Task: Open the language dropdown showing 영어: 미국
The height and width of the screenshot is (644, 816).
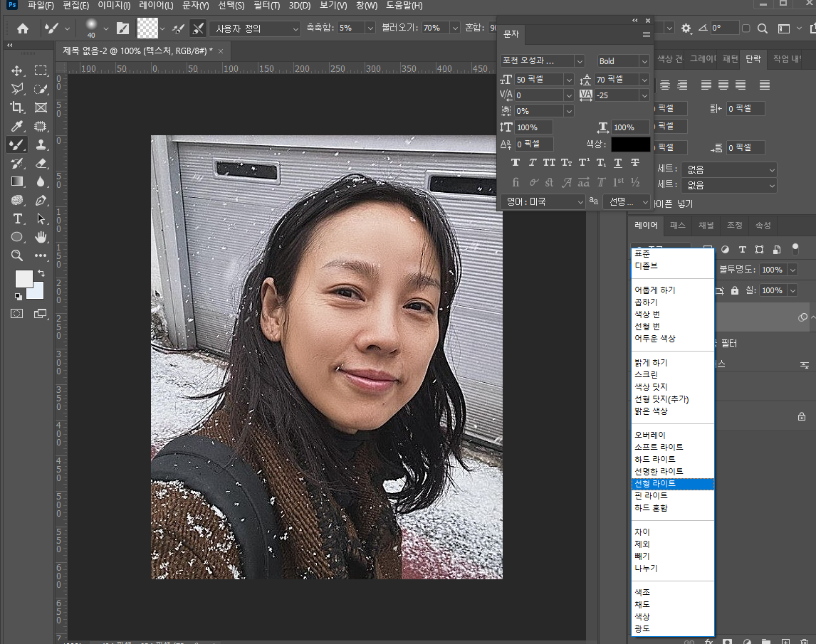Action: (543, 201)
